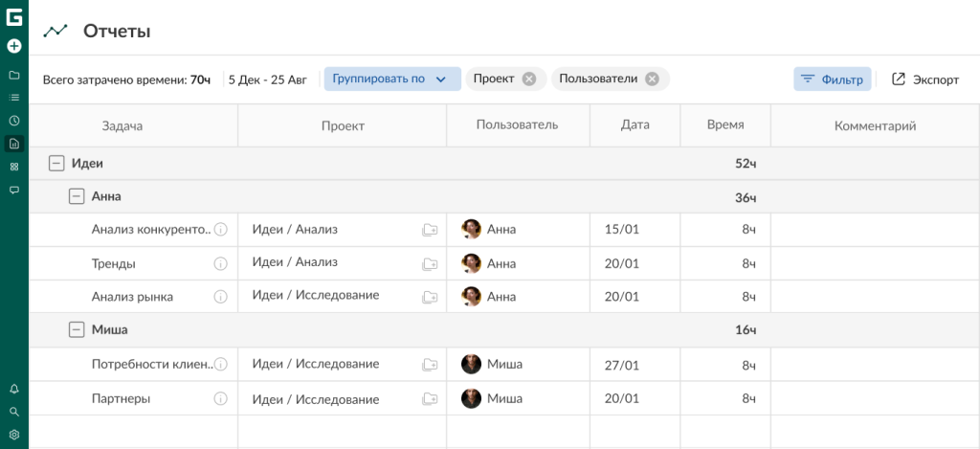Click project folder icon in Анализ конкурентов row
The width and height of the screenshot is (980, 449).
[x=430, y=230]
